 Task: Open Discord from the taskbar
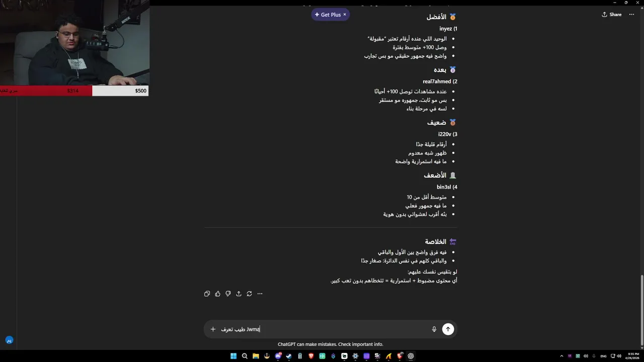tap(278, 356)
